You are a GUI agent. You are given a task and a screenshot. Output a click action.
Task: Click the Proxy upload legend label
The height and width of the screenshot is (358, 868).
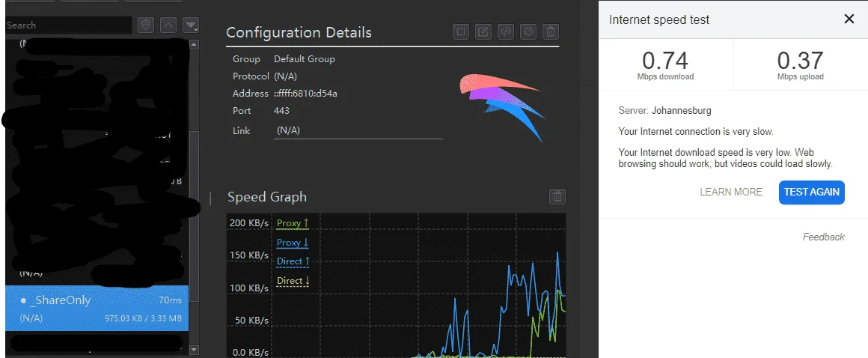click(x=293, y=223)
